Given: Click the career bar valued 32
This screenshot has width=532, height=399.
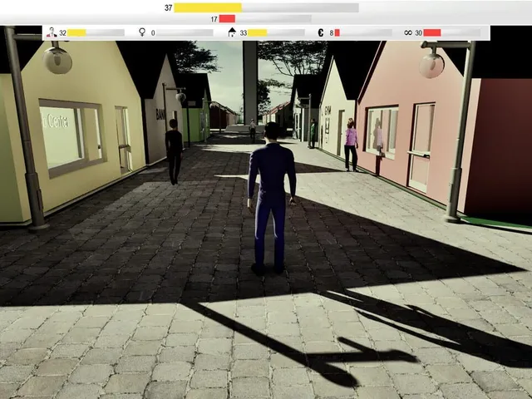Looking at the screenshot, I should 96,32.
